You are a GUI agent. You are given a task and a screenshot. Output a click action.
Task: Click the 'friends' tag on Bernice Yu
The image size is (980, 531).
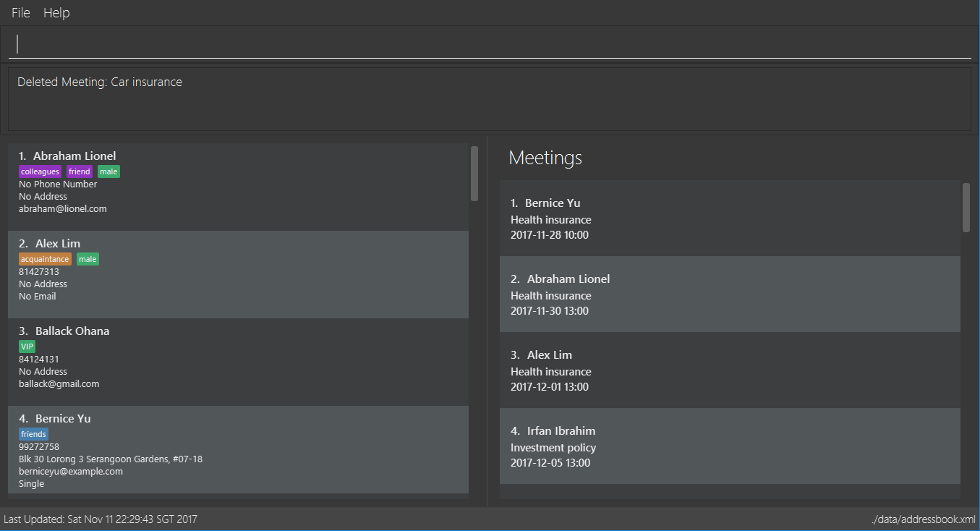click(34, 434)
